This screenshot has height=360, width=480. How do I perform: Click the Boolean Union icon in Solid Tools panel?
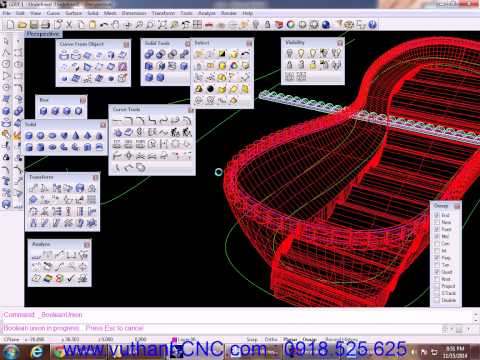tap(149, 54)
